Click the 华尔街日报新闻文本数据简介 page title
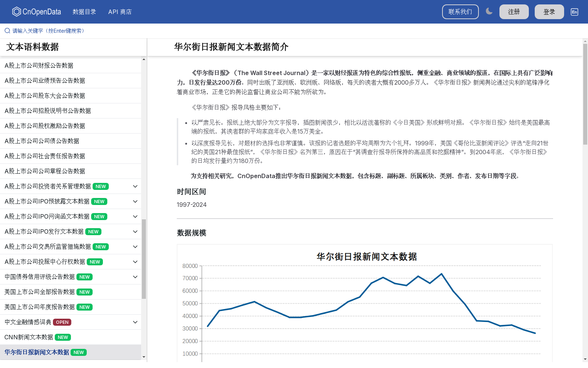 click(231, 47)
